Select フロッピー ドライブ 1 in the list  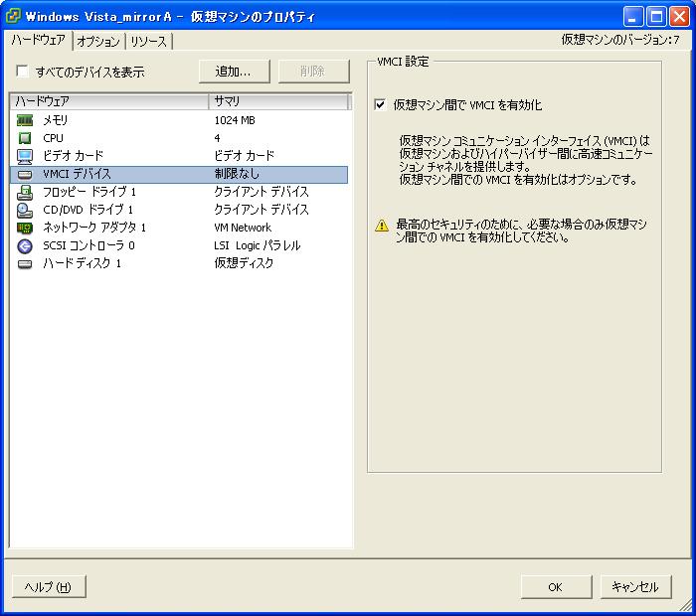tap(179, 192)
